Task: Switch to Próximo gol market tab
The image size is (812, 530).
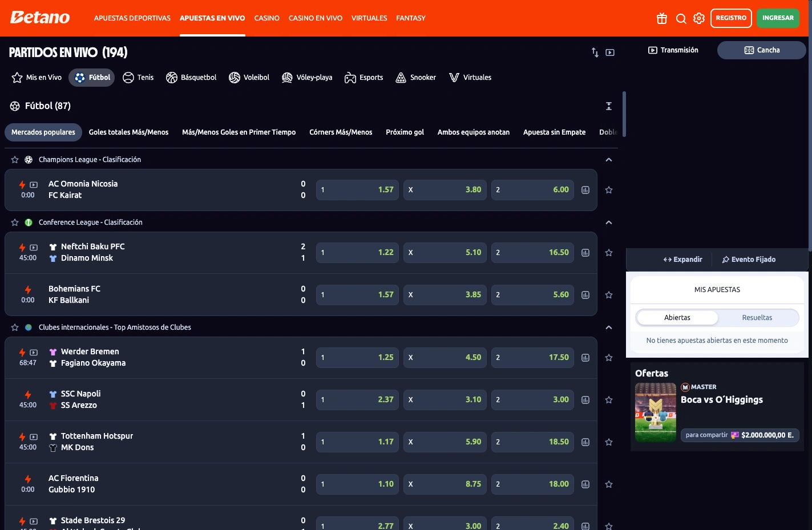Action: click(405, 132)
